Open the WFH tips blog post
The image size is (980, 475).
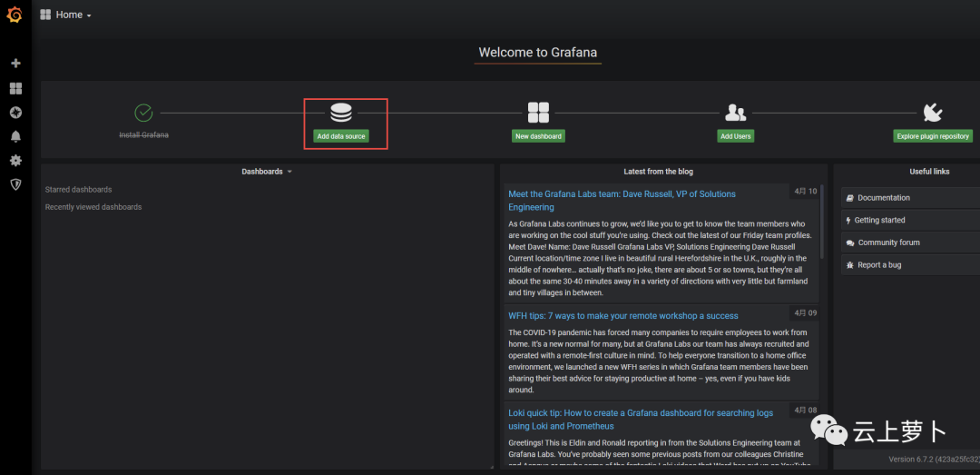(x=623, y=316)
